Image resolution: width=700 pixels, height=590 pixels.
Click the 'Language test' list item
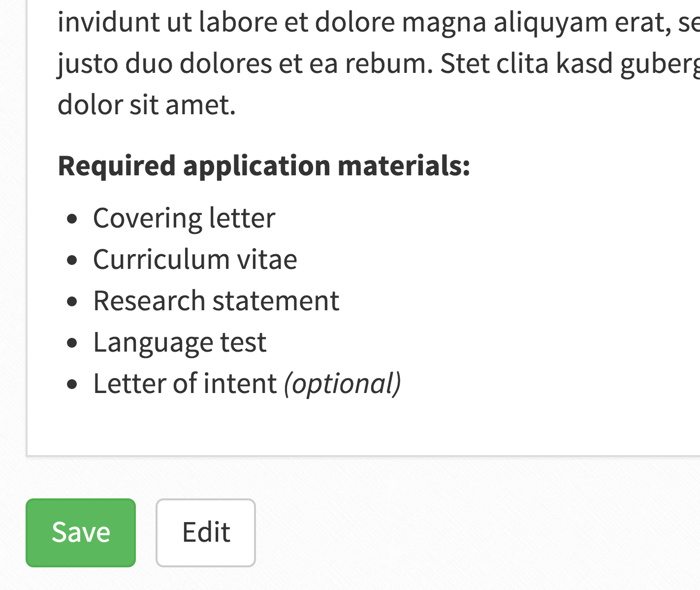180,342
